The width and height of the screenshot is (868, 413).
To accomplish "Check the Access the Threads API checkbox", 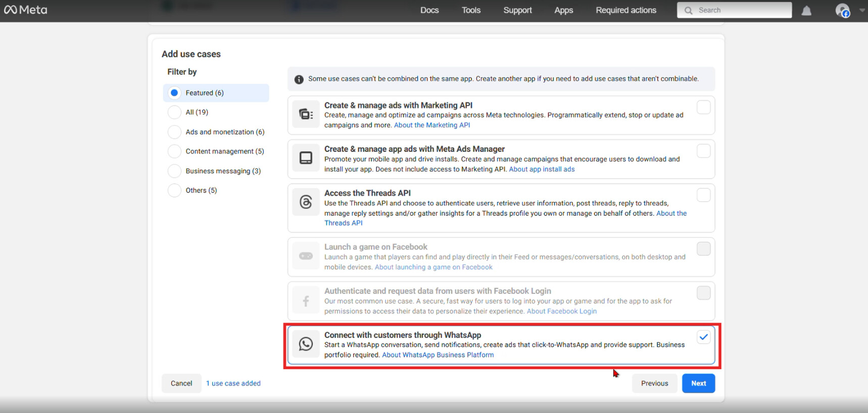I will tap(703, 195).
